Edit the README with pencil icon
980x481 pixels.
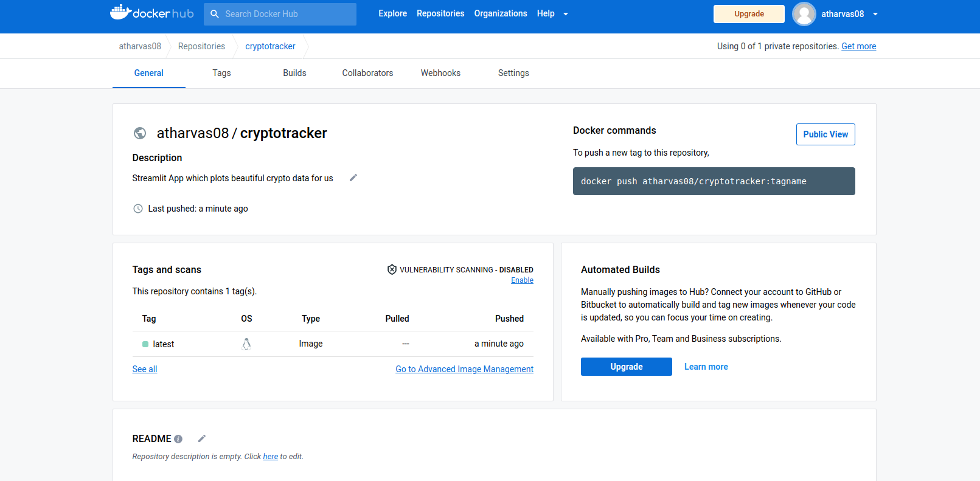coord(202,438)
